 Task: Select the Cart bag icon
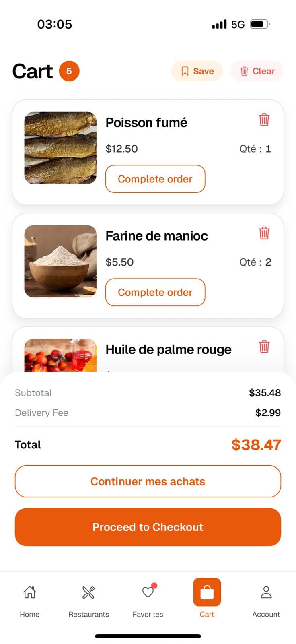tap(207, 592)
